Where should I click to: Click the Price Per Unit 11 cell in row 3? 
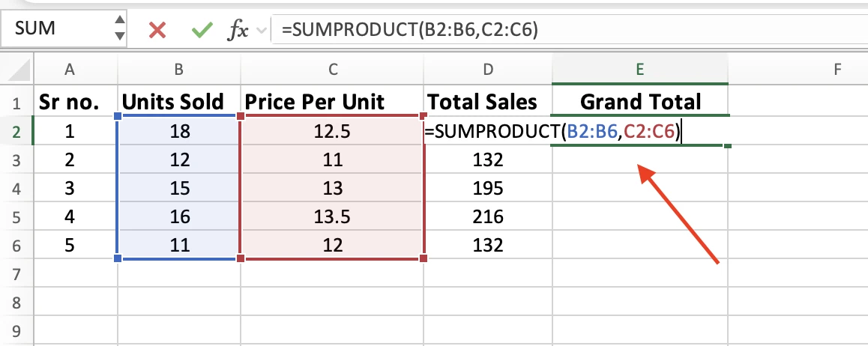[332, 160]
